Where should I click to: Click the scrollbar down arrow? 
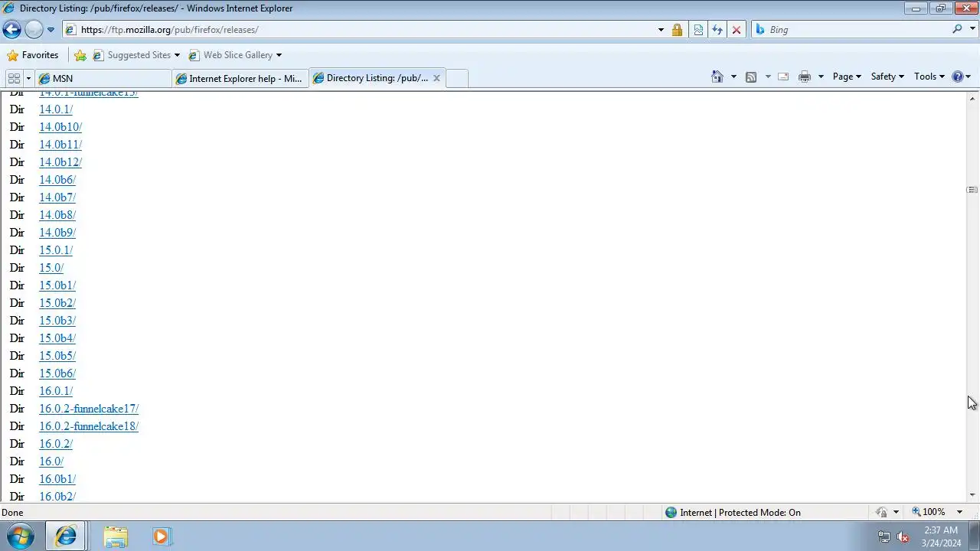click(x=972, y=495)
